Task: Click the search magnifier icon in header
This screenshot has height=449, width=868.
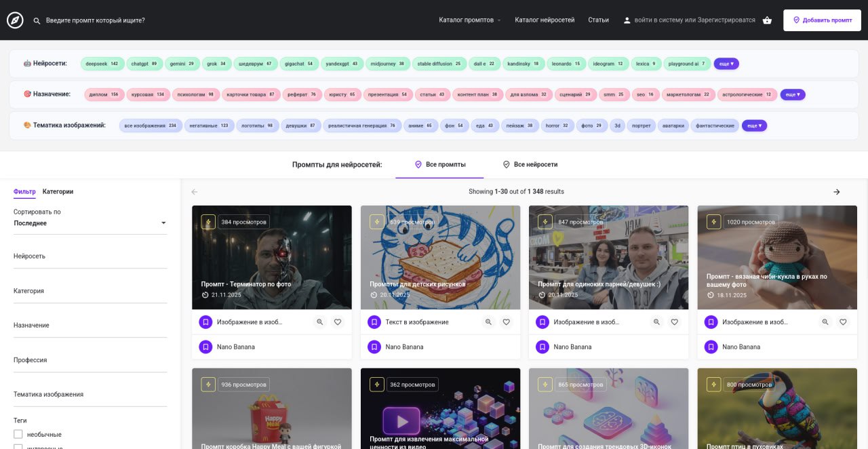Action: coord(37,20)
